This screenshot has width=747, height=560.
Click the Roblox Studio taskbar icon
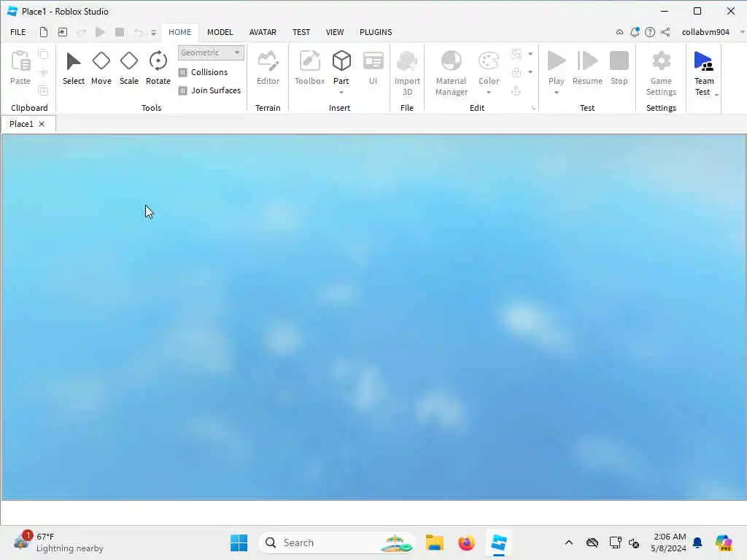(x=499, y=542)
